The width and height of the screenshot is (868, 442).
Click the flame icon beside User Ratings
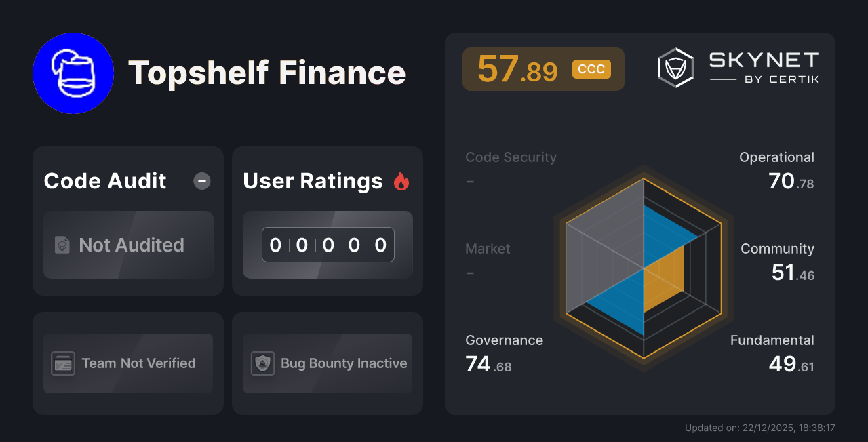point(401,180)
